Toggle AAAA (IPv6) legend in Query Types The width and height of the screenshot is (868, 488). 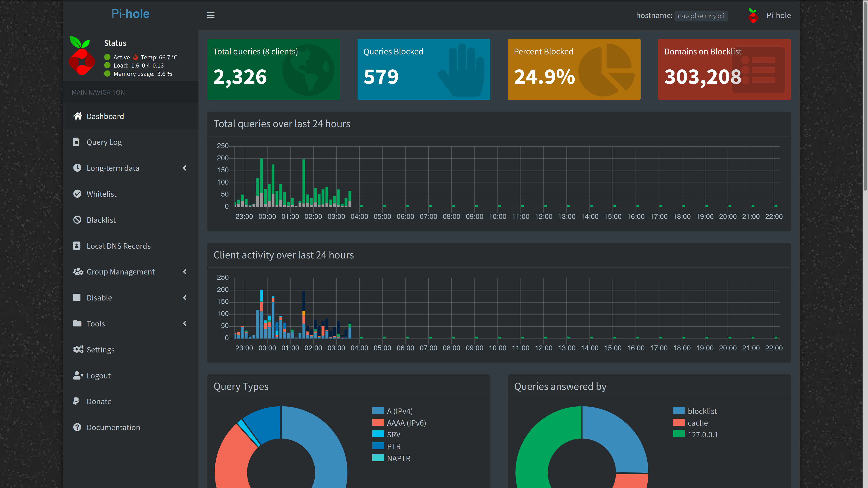pyautogui.click(x=399, y=423)
